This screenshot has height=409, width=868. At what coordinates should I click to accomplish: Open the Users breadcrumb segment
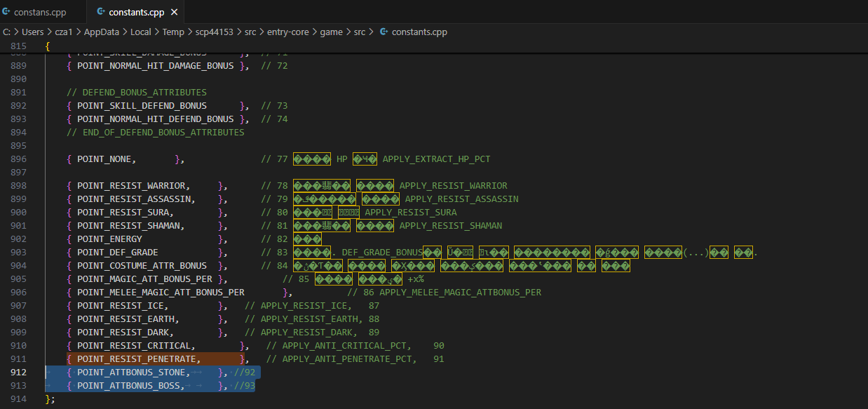click(x=32, y=32)
